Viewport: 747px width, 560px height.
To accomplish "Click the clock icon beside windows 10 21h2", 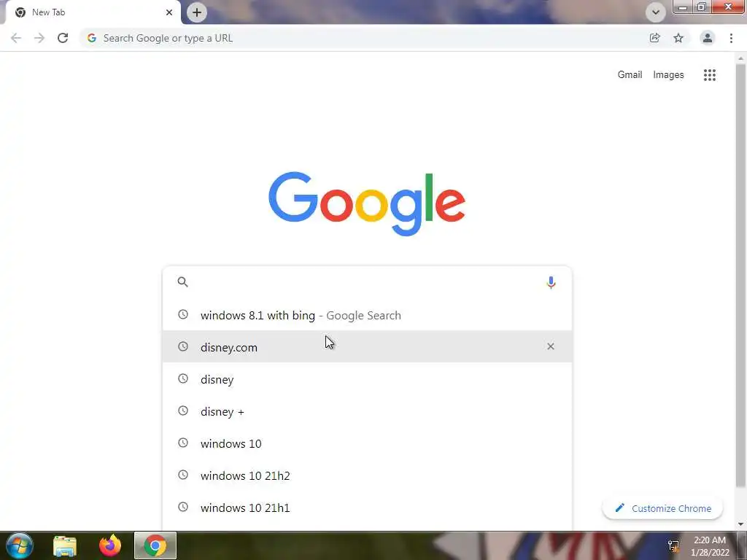I will click(183, 475).
